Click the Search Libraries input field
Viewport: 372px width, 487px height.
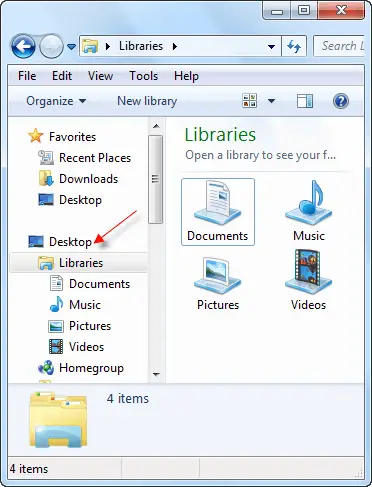(x=339, y=46)
